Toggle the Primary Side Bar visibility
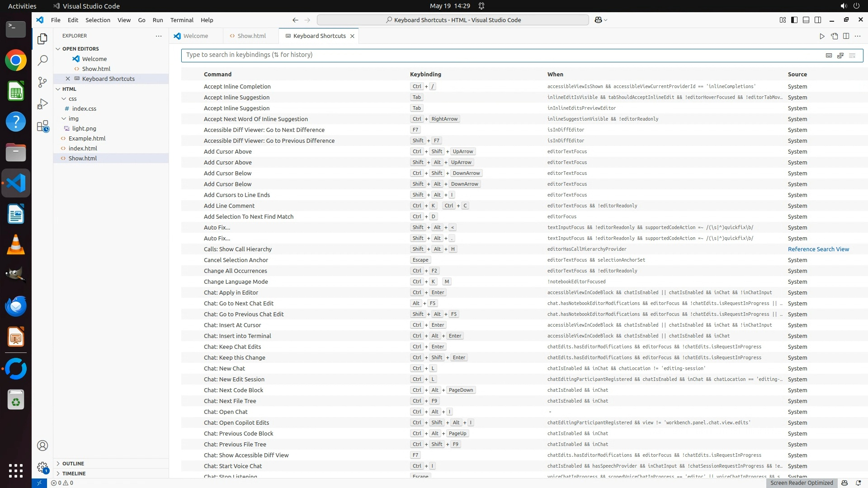 click(794, 20)
